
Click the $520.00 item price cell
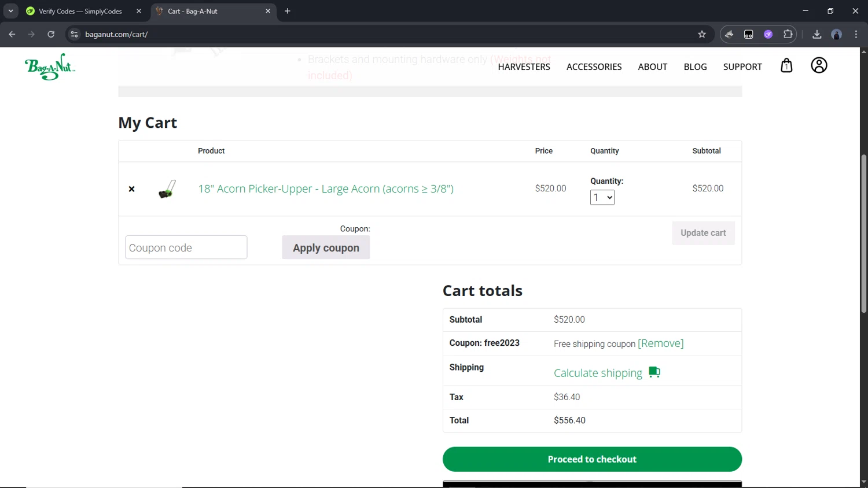point(550,188)
